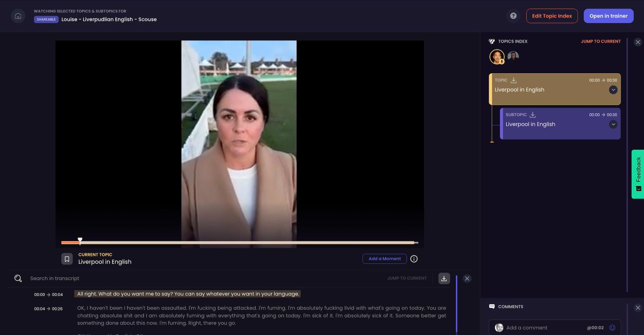This screenshot has width=644, height=335.
Task: Select transcript line 'All right. What do you want'
Action: pos(188,294)
